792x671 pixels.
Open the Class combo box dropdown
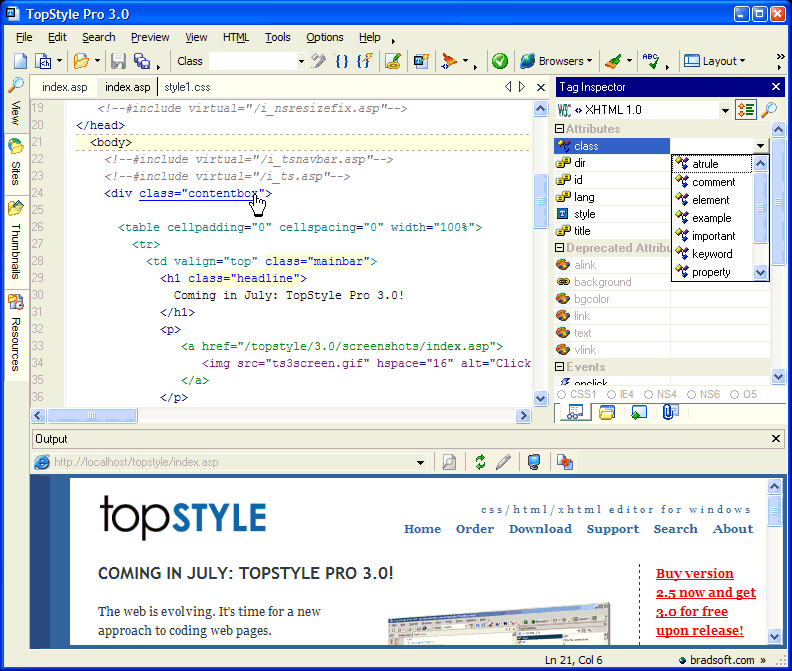click(301, 62)
